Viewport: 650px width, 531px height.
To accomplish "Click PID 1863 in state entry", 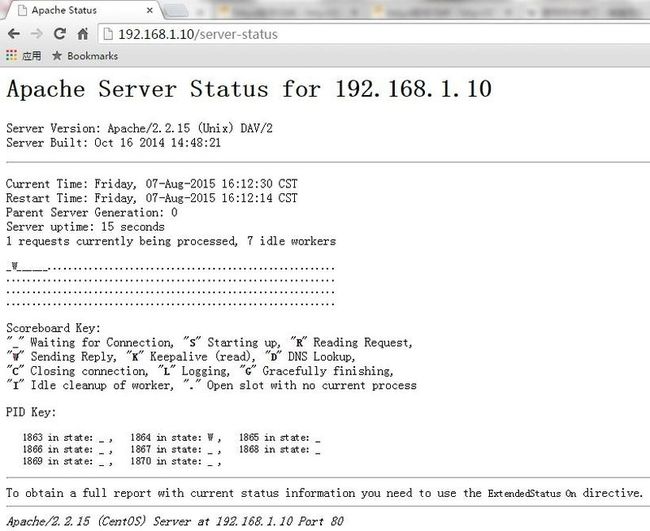I will click(68, 438).
